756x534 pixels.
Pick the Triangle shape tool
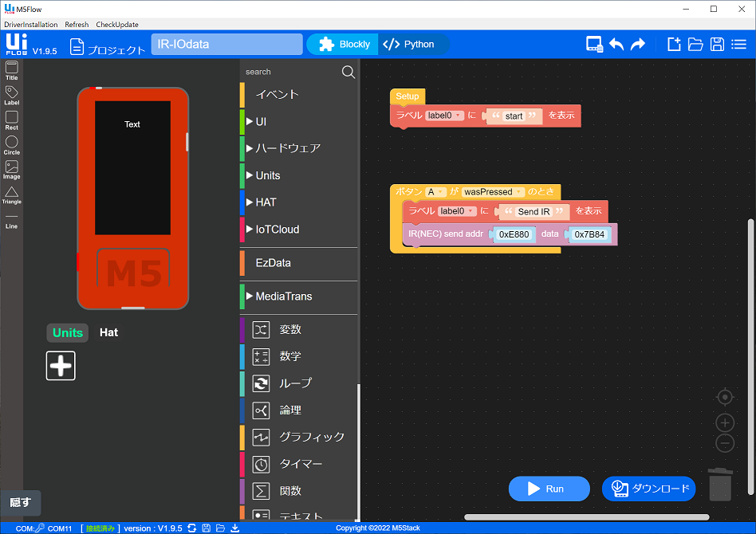(12, 195)
